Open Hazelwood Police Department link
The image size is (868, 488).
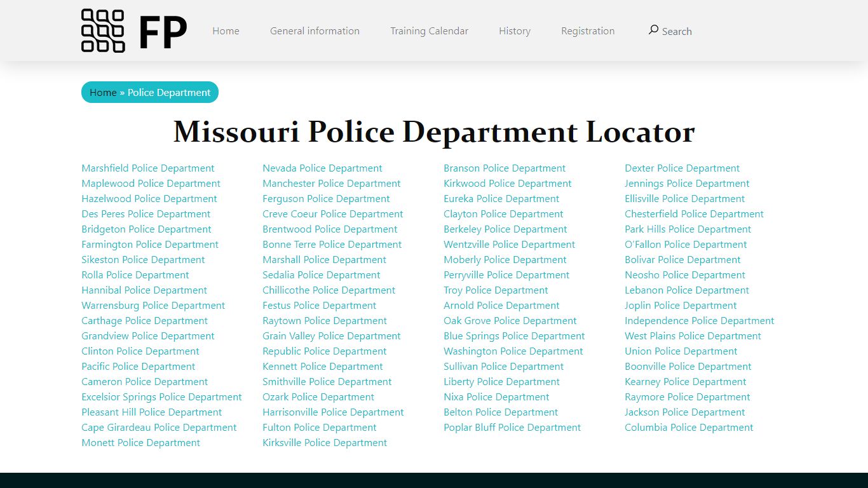point(149,199)
